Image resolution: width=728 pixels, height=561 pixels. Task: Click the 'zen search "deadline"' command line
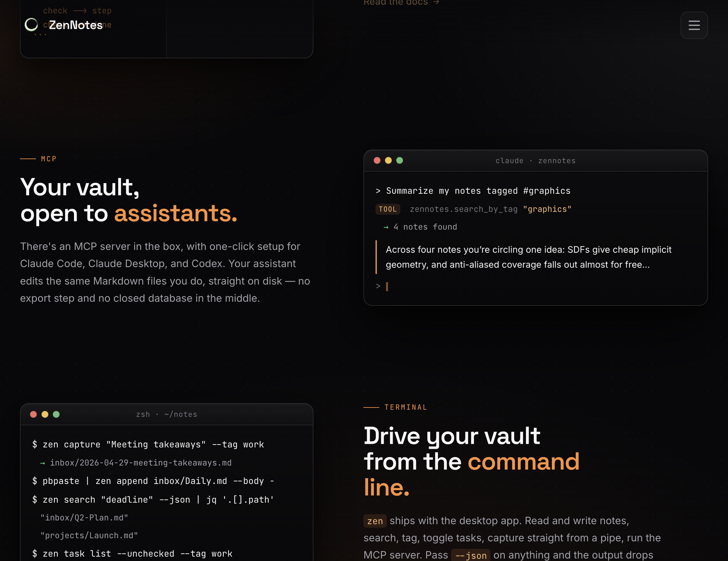click(153, 500)
